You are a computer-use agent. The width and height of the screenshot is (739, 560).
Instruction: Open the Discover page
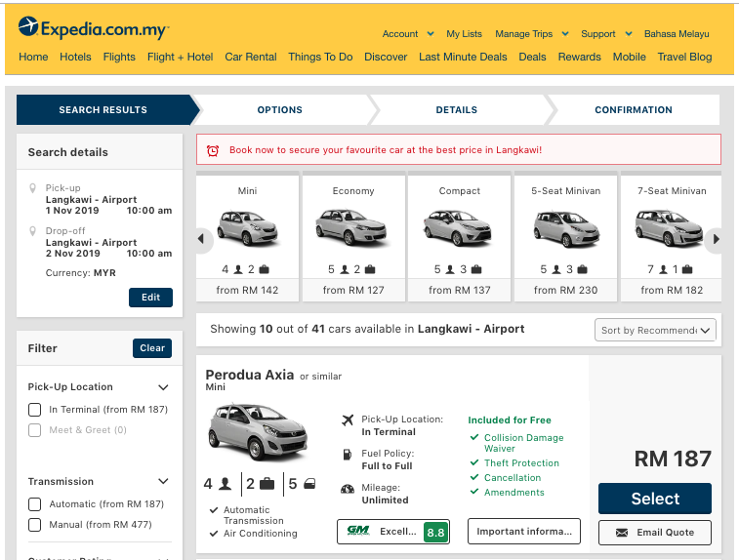click(x=386, y=57)
